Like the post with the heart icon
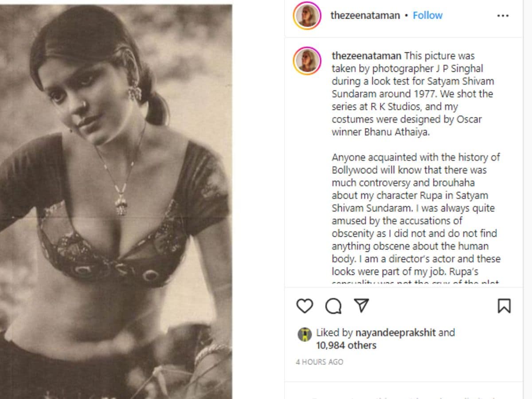The image size is (532, 399). click(305, 306)
